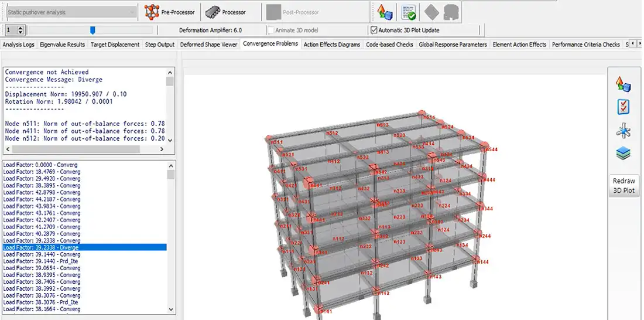Select row Load Factor: 18.4769 - Converg
Screen dimensions: 644x320
tap(84, 172)
